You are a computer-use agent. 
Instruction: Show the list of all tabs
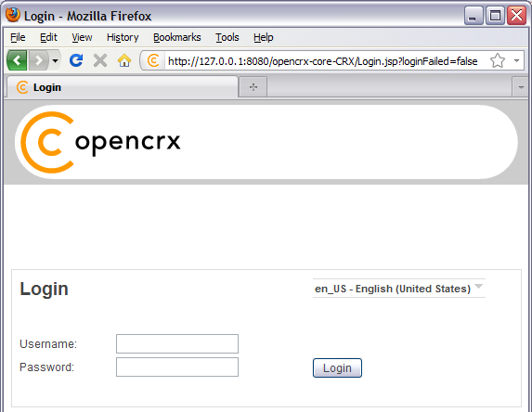(521, 87)
